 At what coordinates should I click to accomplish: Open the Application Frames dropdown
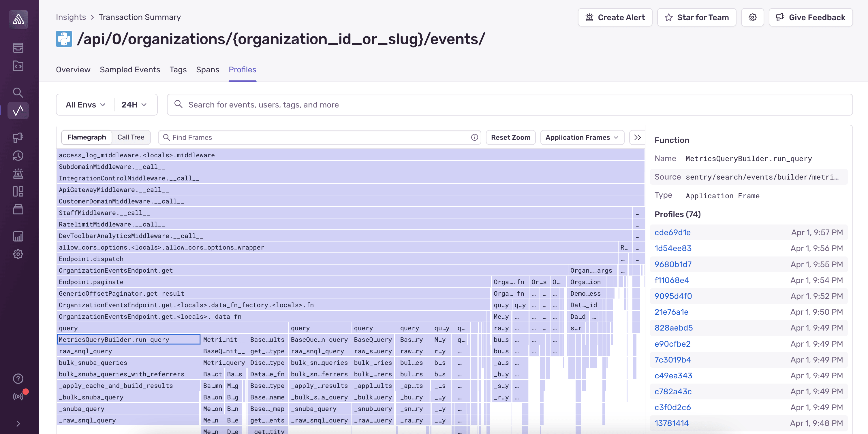point(582,137)
